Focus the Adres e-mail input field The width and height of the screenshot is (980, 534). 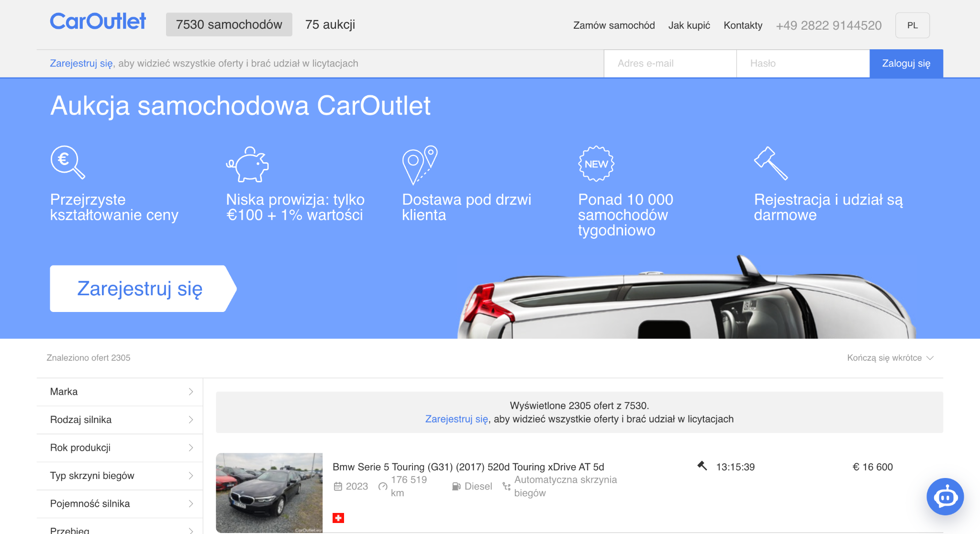pos(670,63)
